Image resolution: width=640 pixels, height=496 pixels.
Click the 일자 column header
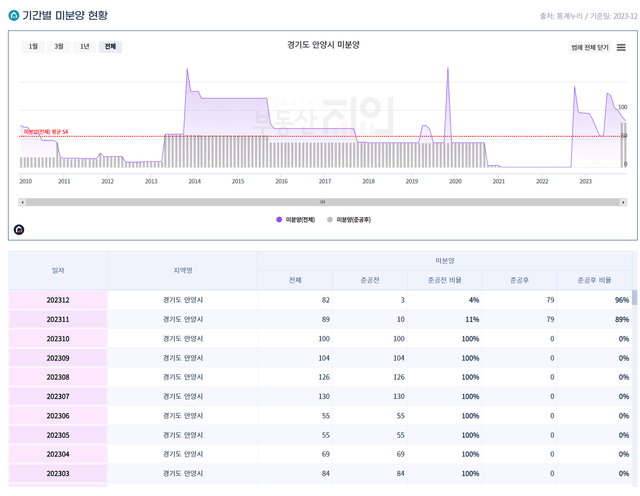tap(58, 270)
